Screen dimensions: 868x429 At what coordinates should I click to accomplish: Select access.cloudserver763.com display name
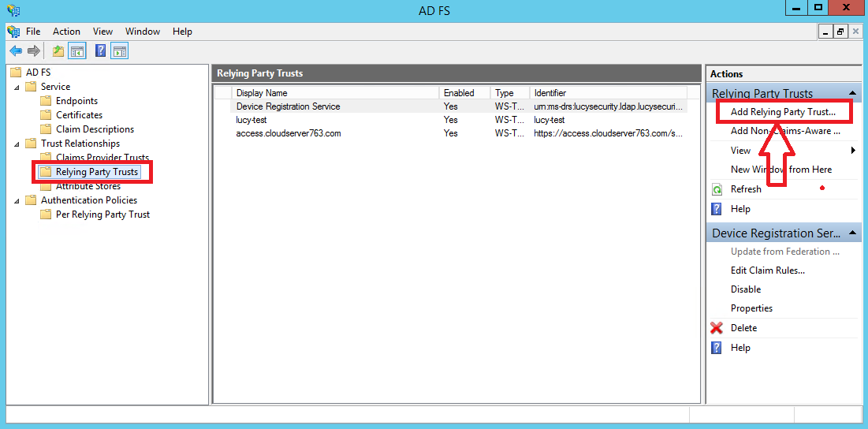point(289,133)
